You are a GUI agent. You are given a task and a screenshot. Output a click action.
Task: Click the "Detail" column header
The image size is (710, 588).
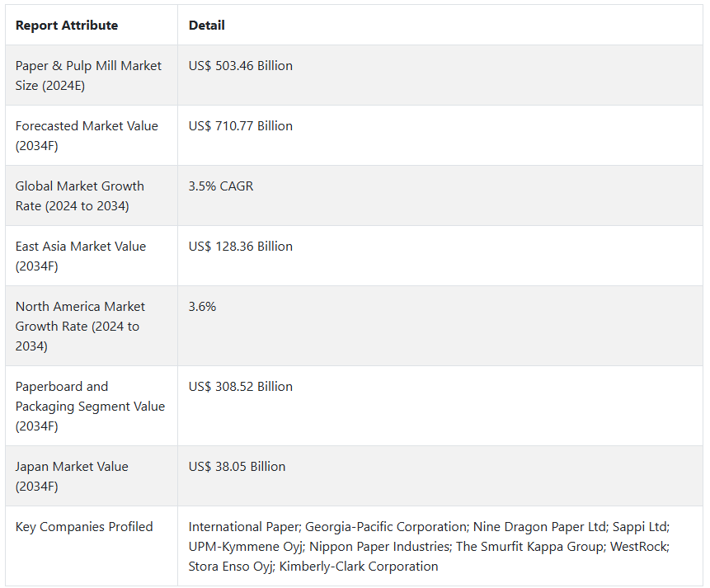pos(207,26)
